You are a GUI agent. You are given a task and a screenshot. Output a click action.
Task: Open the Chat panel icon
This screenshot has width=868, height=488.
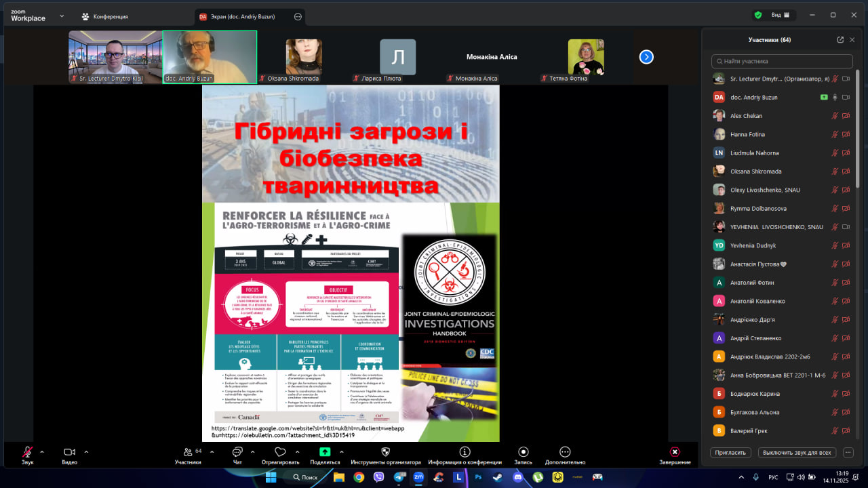point(237,452)
